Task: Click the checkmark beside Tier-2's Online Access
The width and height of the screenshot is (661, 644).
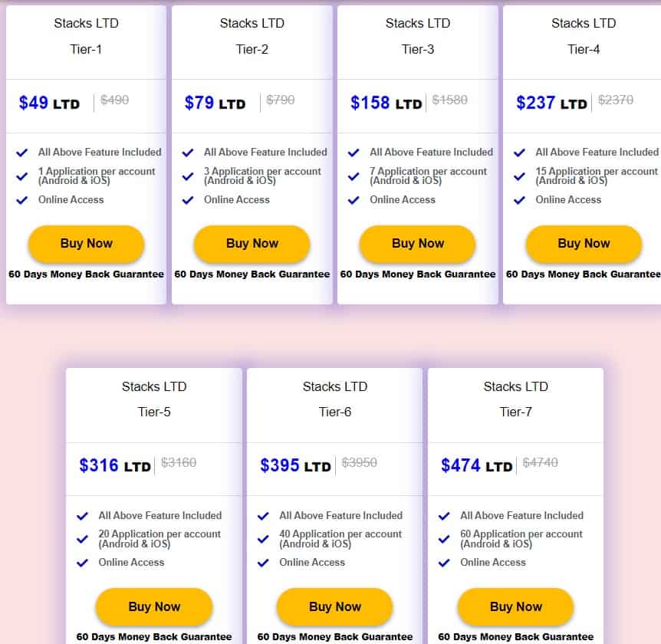Action: 187,200
